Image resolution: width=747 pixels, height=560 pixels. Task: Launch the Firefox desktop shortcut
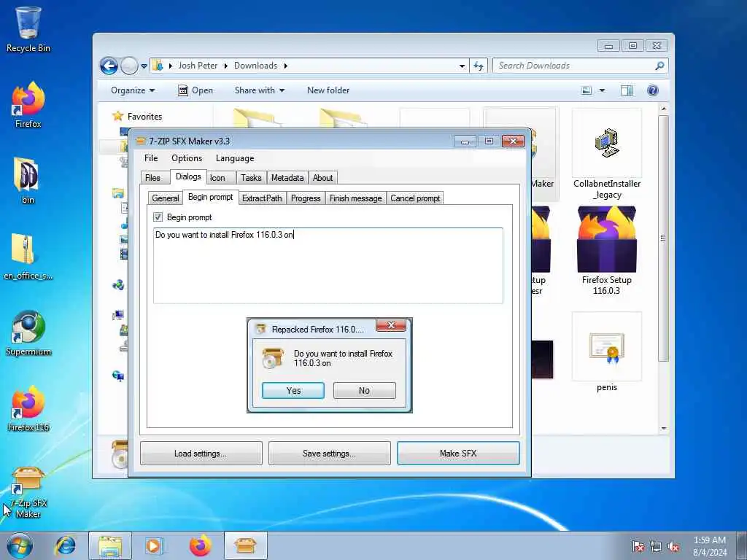28,105
